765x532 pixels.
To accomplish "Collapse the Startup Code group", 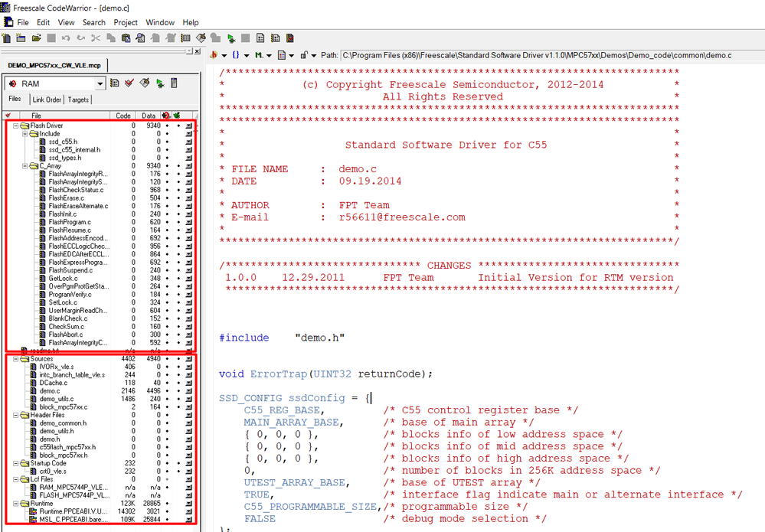I will coord(15,463).
